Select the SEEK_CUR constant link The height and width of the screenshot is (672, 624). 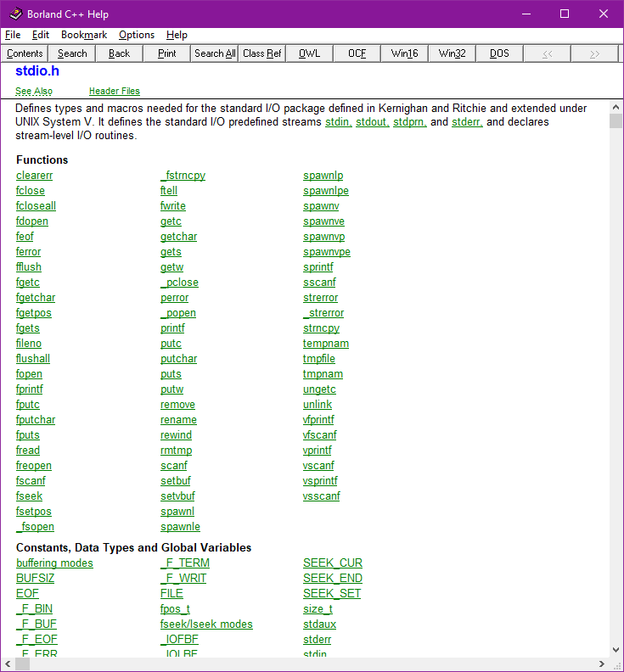point(333,563)
